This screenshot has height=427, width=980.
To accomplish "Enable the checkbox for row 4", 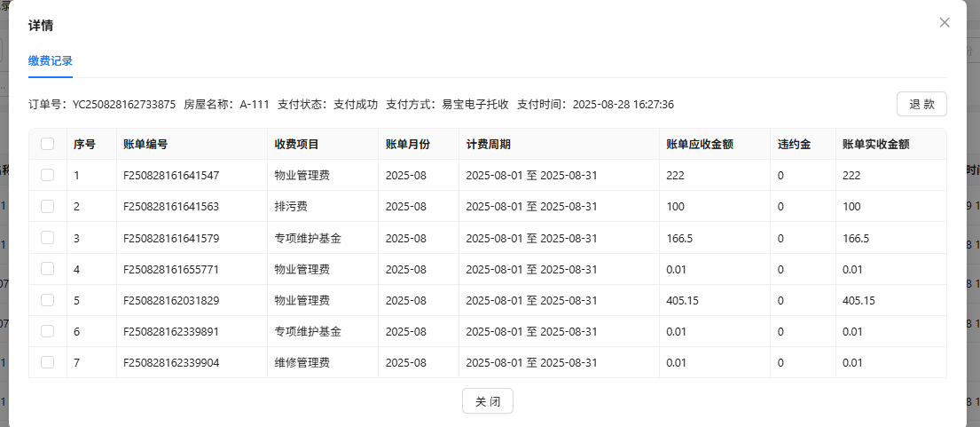I will point(48,268).
